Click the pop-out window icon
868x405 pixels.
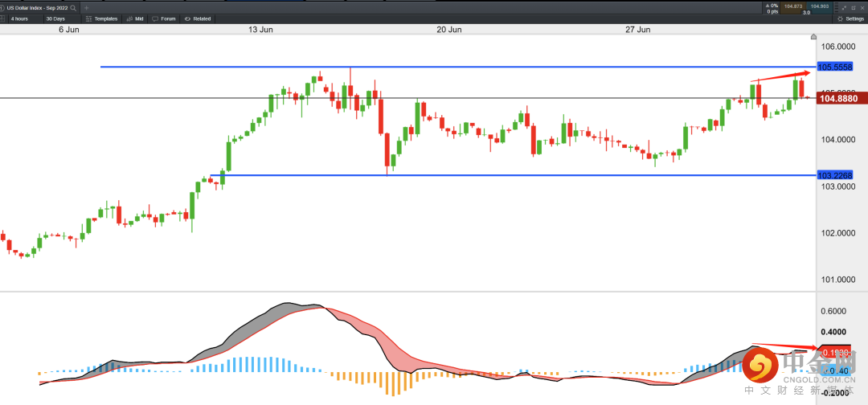[853, 7]
